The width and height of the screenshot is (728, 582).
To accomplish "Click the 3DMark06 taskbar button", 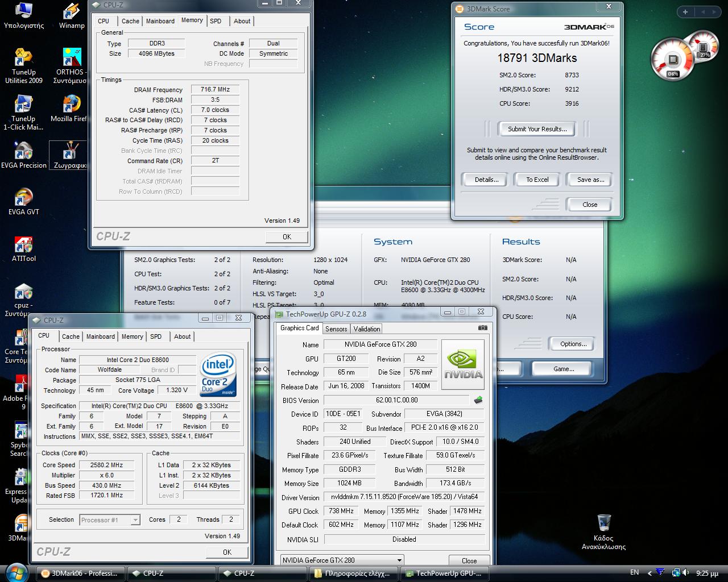I will pos(80,573).
